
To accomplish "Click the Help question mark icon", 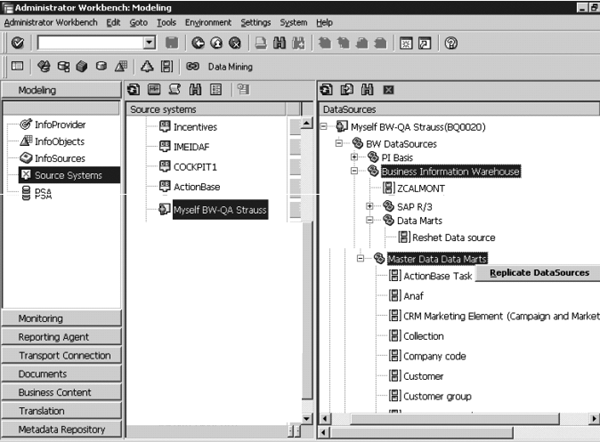I will pos(451,43).
